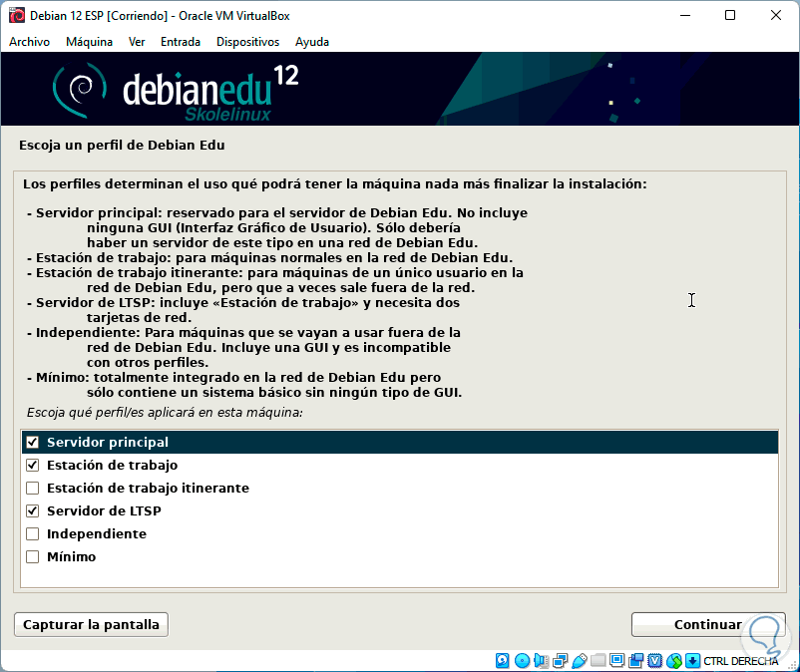Enable the Mínimo profile checkbox

pos(33,556)
